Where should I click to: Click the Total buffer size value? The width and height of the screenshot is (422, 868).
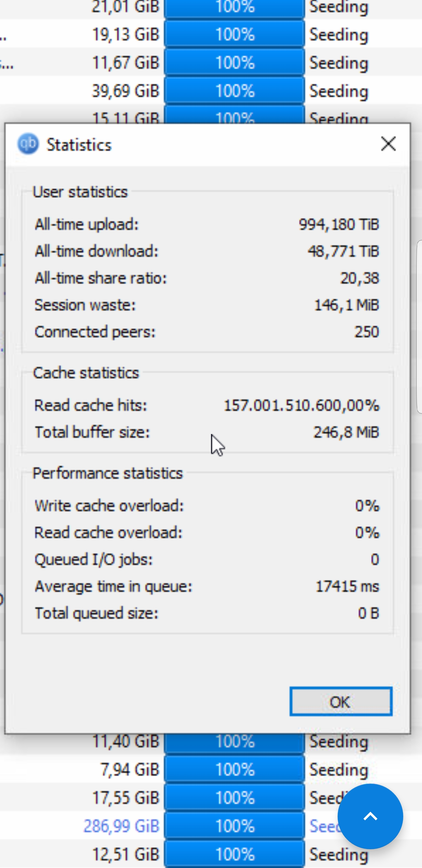tap(346, 432)
